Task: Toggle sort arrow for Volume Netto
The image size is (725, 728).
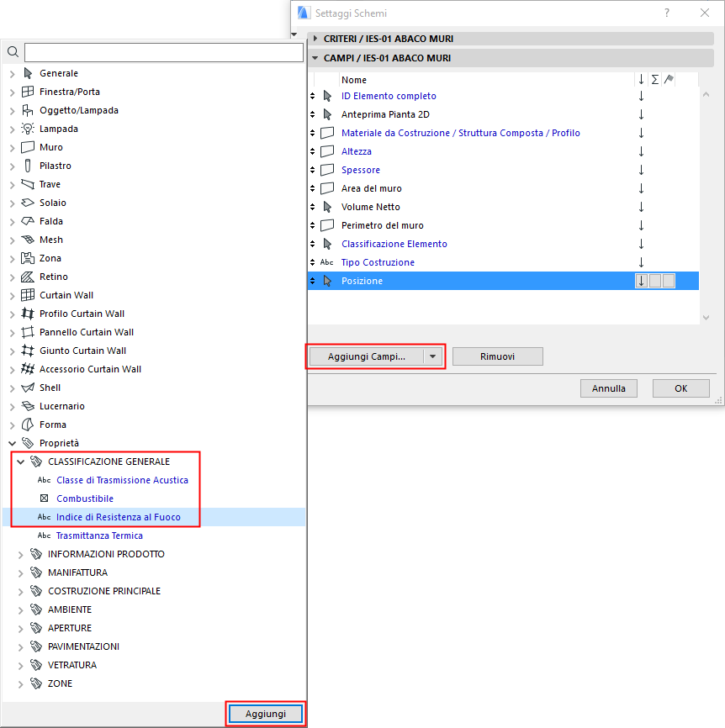Action: [642, 207]
